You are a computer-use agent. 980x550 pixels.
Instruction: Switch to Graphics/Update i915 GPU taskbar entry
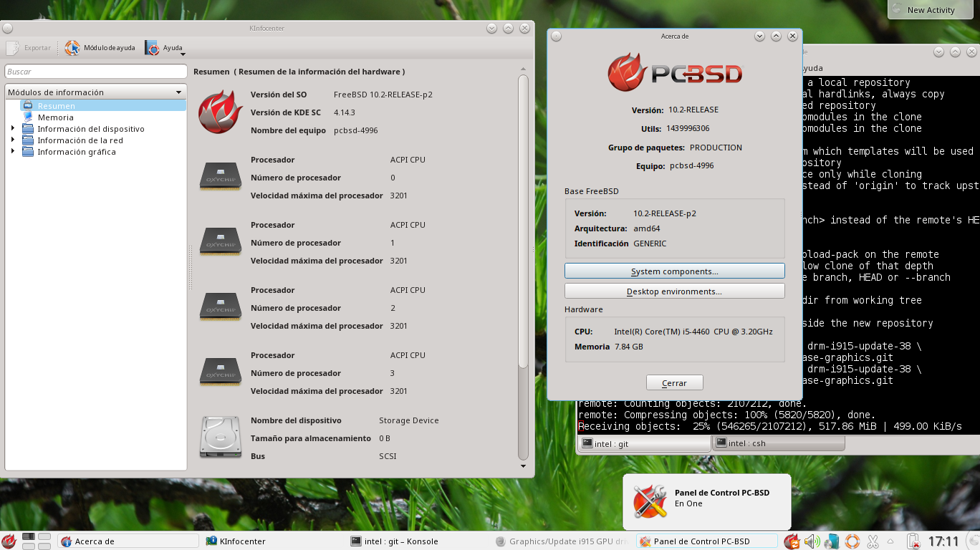562,541
